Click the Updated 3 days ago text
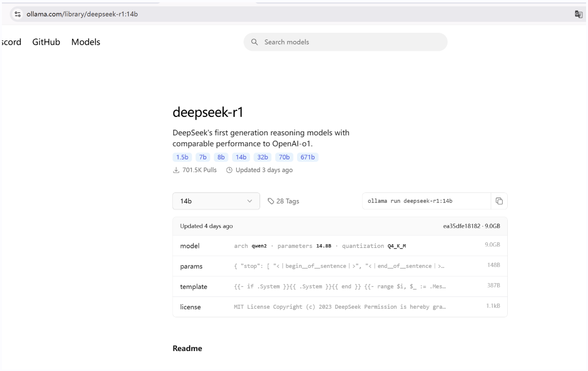The width and height of the screenshot is (588, 371). tap(264, 170)
